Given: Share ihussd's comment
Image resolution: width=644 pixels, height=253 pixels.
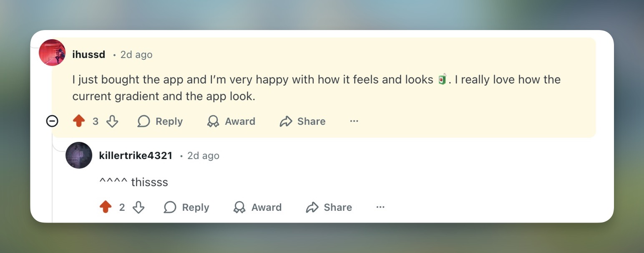Looking at the screenshot, I should [302, 121].
